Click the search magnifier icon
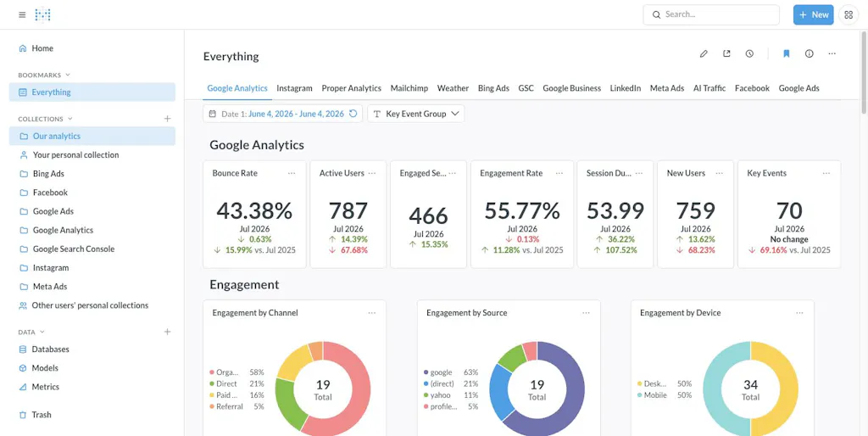 click(x=657, y=15)
